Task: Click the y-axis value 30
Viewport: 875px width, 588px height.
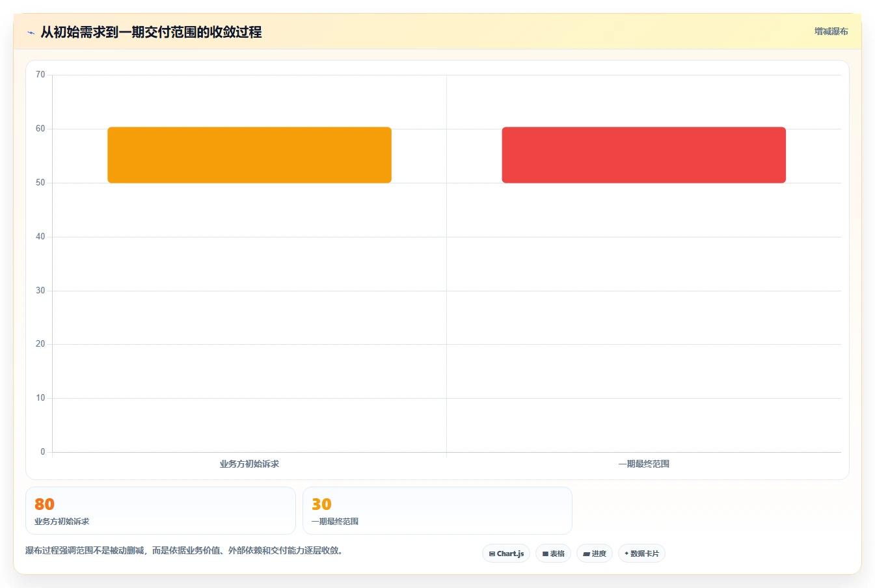Action: (x=40, y=291)
